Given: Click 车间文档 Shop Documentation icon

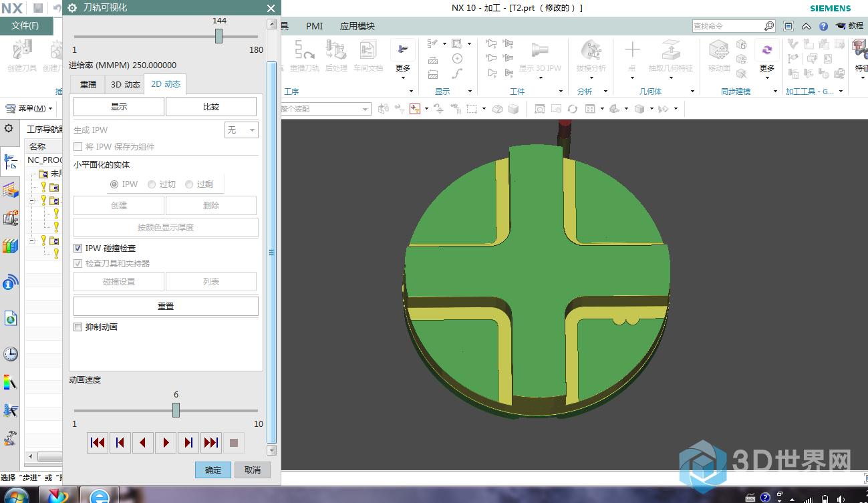Looking at the screenshot, I should [368, 55].
